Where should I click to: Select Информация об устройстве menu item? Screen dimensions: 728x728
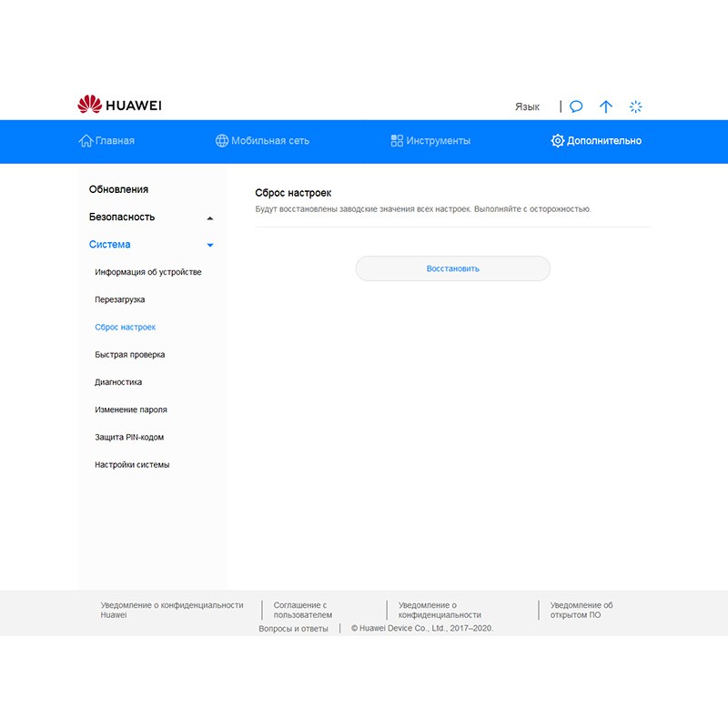pyautogui.click(x=148, y=272)
